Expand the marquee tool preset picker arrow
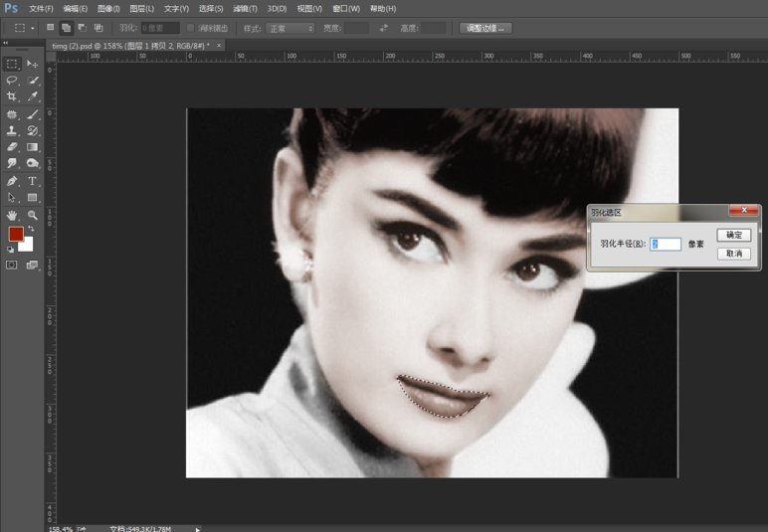Viewport: 768px width, 532px height. coord(33,28)
